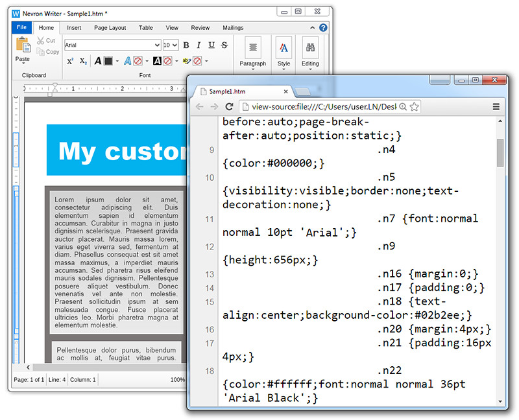Reload the view-source page in browser
This screenshot has width=519, height=420.
[x=229, y=106]
